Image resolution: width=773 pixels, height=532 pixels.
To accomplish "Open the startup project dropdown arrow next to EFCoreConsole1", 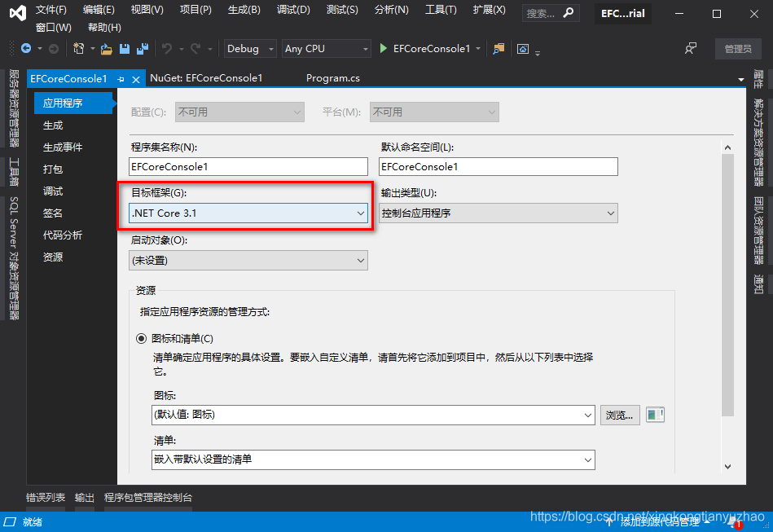I will [478, 48].
